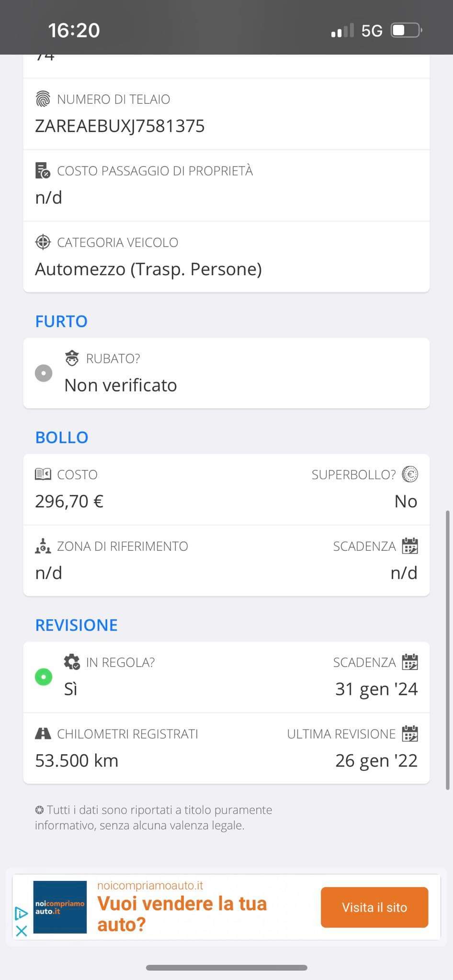Tap the calendar icon next to Bollo Scadenza
This screenshot has height=980, width=453.
click(410, 546)
